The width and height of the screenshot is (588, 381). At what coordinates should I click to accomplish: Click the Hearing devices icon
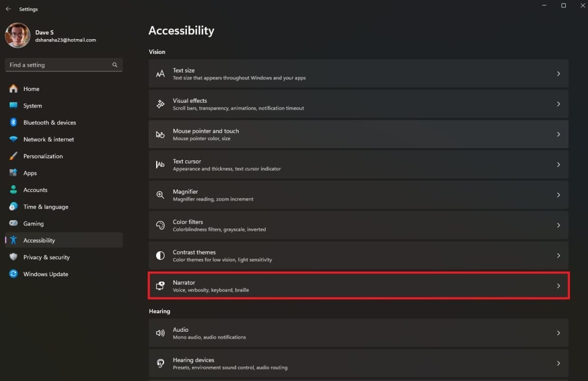pos(160,363)
